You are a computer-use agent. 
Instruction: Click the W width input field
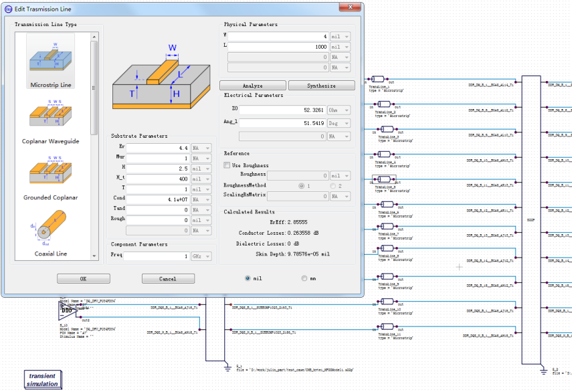(278, 37)
